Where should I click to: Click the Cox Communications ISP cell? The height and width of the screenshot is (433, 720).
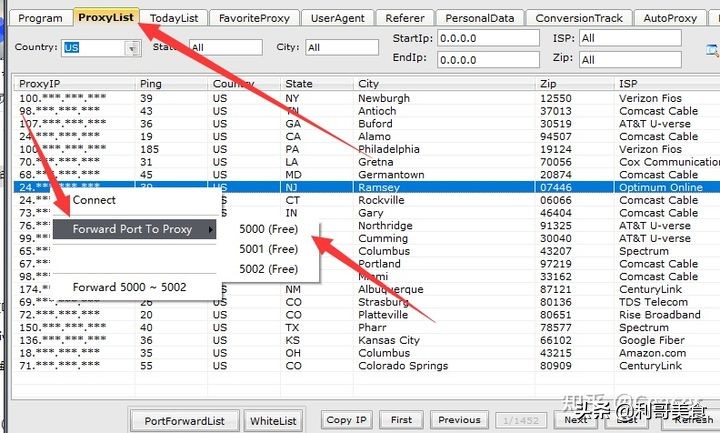coord(669,162)
